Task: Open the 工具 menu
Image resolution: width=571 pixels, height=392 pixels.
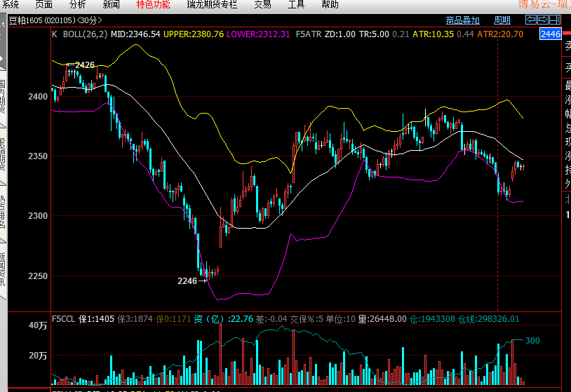Action: point(297,4)
